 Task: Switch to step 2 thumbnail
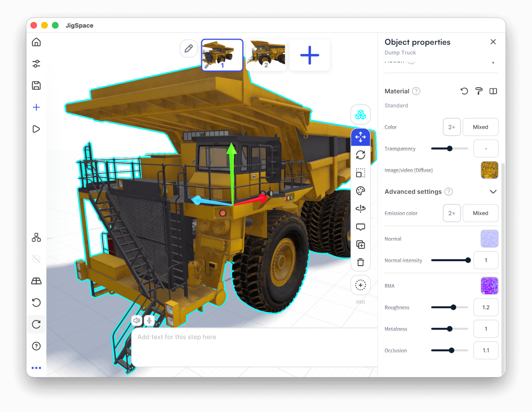pyautogui.click(x=266, y=55)
